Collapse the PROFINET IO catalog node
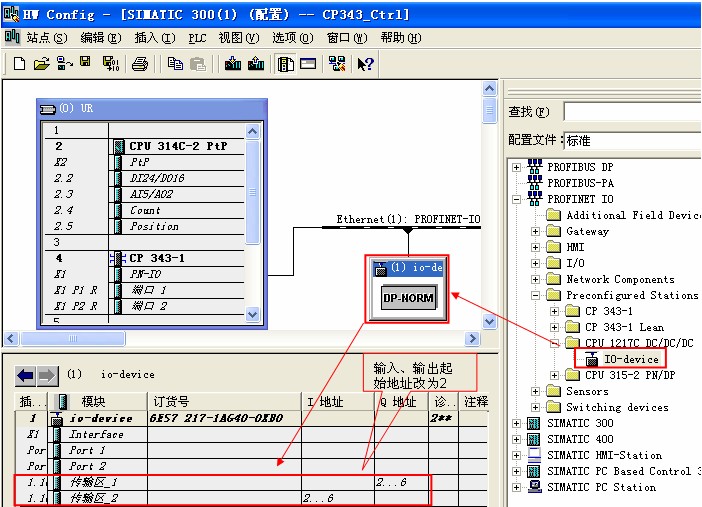 516,199
